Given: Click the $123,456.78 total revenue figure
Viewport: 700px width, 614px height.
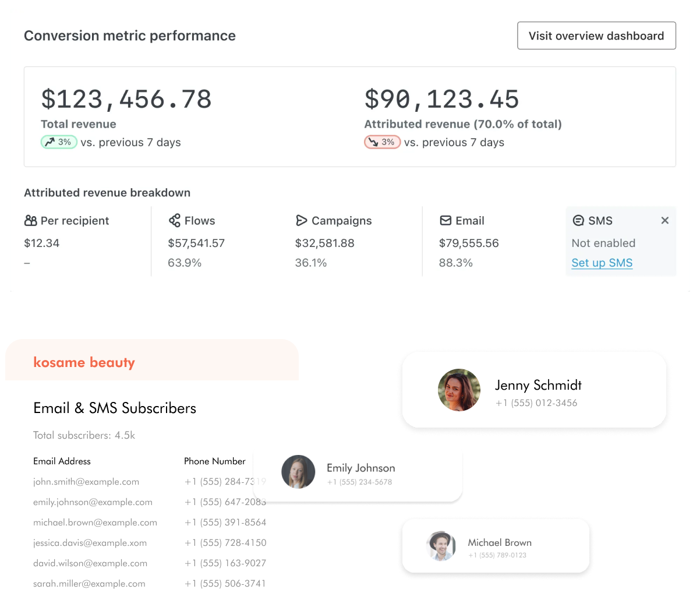Looking at the screenshot, I should click(x=126, y=99).
